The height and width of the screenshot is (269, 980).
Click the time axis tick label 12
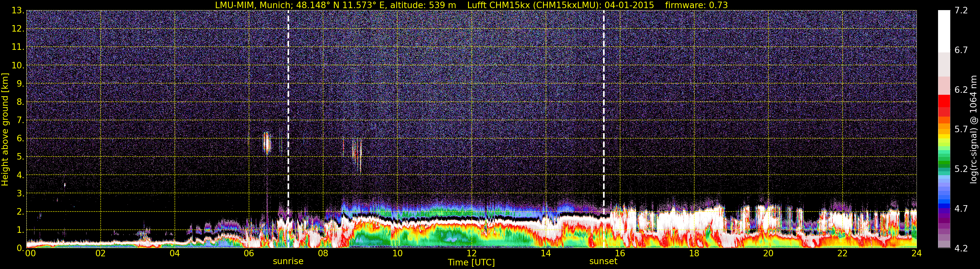coord(471,253)
